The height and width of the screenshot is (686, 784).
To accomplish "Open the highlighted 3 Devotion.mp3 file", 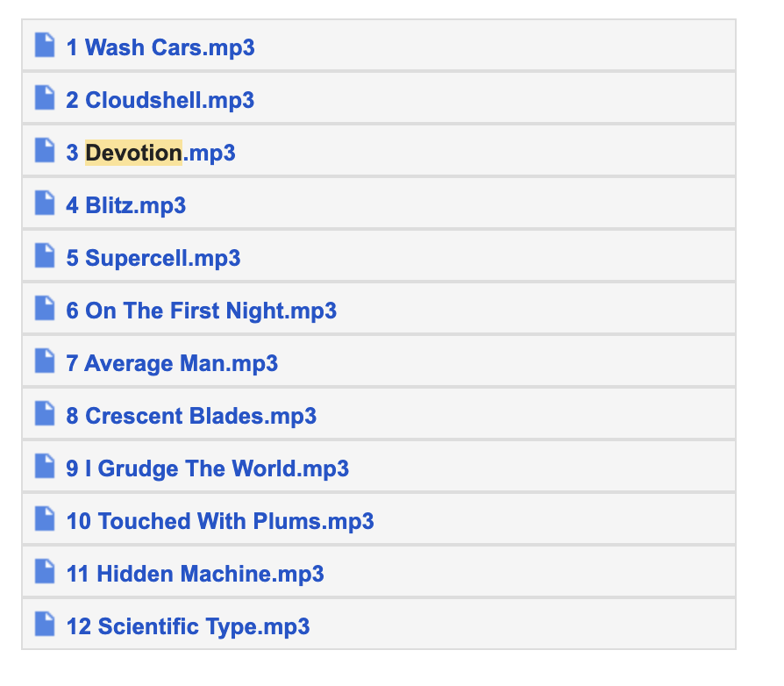I will [x=151, y=153].
